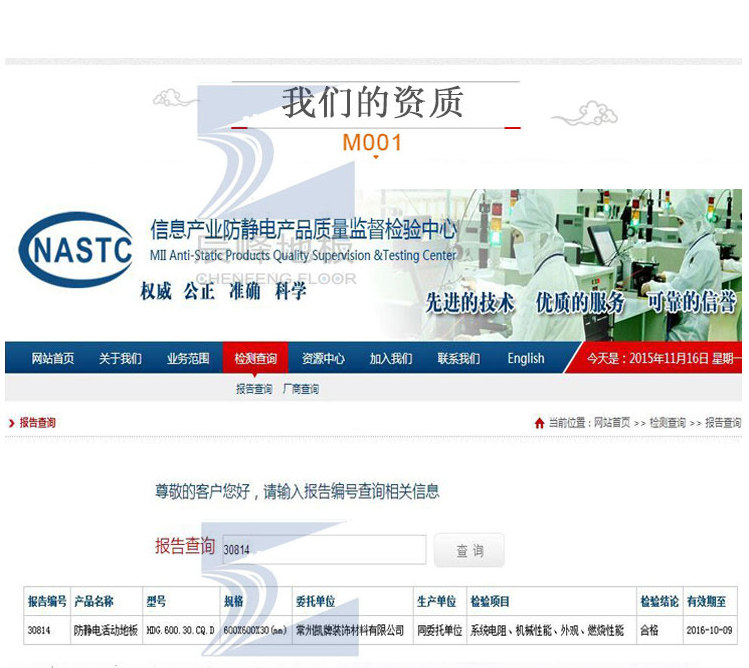This screenshot has width=749, height=668.
Task: Click the 有效期至 column header
Action: tap(710, 601)
